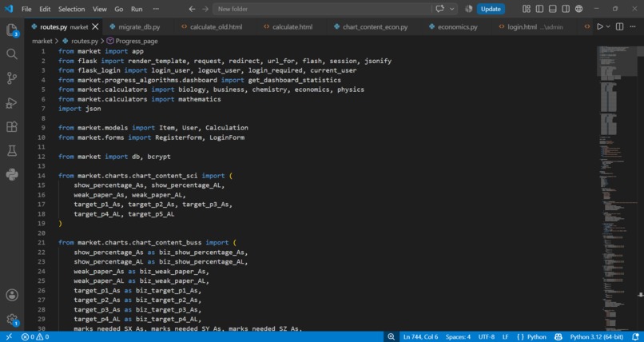This screenshot has width=644, height=342.
Task: Toggle the bottom panel
Action: [552, 9]
